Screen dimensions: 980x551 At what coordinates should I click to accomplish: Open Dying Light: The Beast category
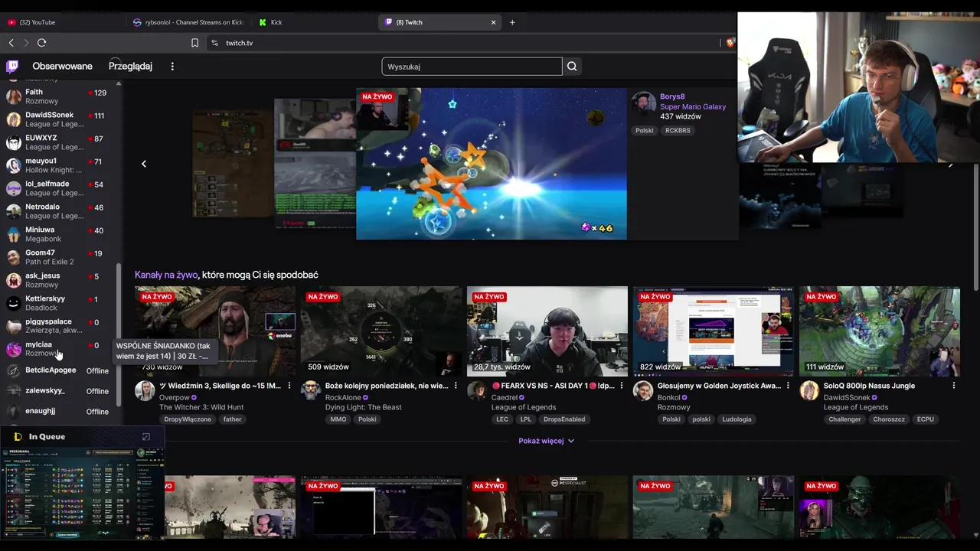point(364,407)
